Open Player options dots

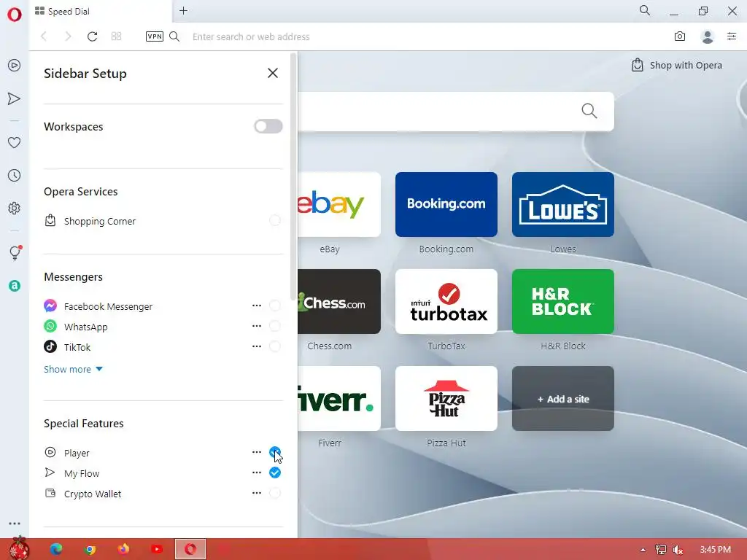pyautogui.click(x=256, y=452)
